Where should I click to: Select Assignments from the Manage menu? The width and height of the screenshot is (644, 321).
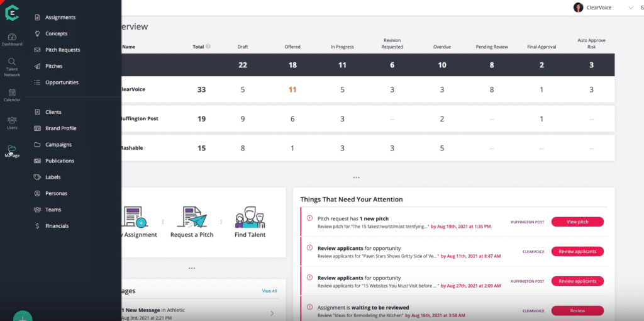click(x=60, y=18)
